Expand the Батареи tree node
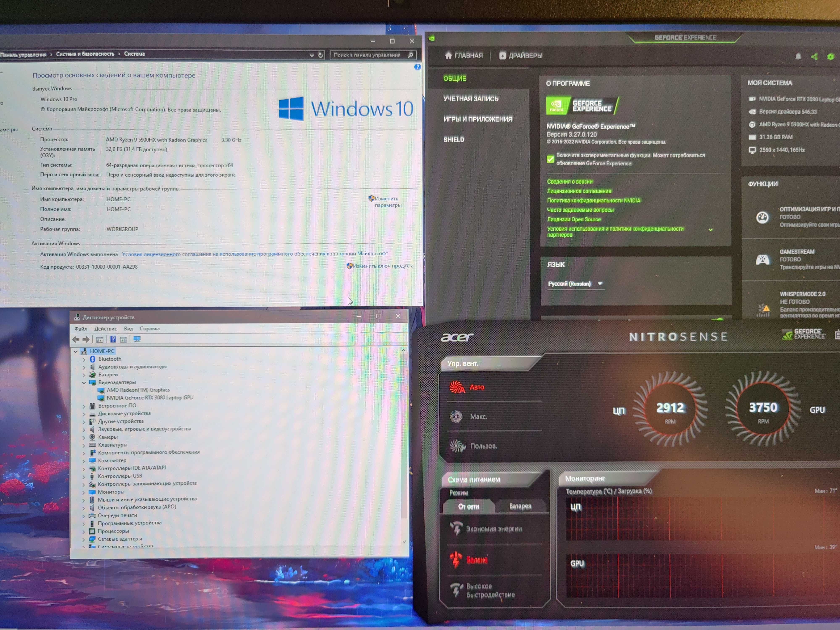 coord(84,375)
